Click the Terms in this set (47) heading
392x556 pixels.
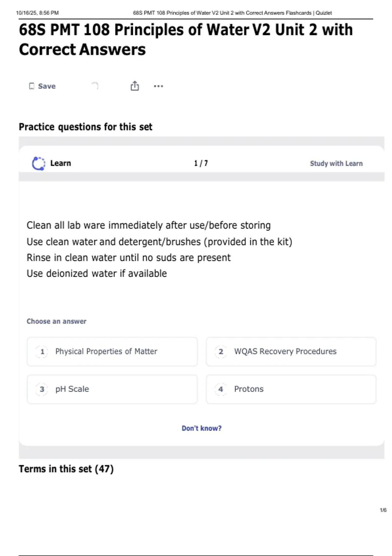coord(66,469)
